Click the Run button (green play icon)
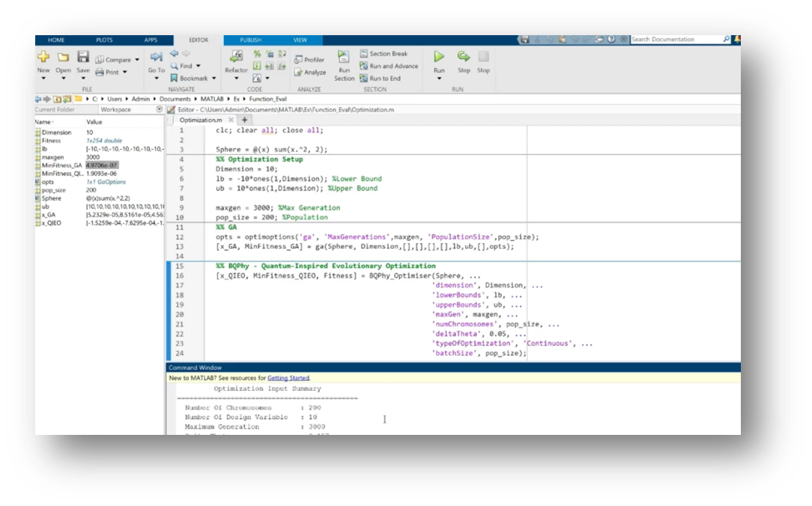 (439, 57)
